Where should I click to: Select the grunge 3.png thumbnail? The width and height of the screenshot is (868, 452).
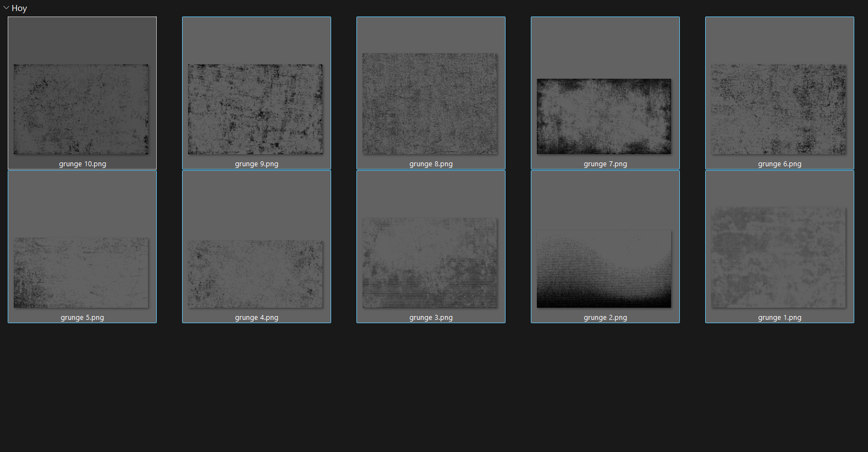[430, 263]
